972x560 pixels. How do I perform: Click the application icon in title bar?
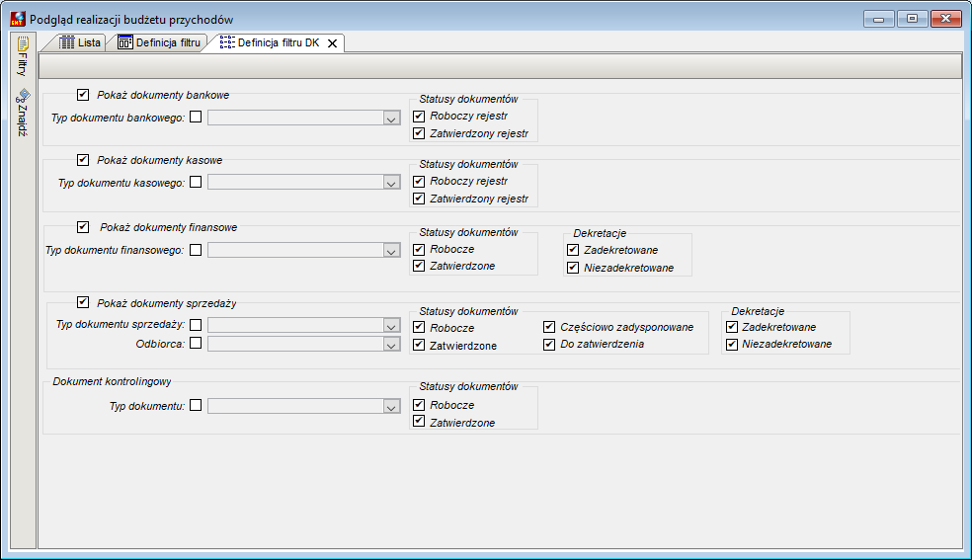[x=18, y=19]
